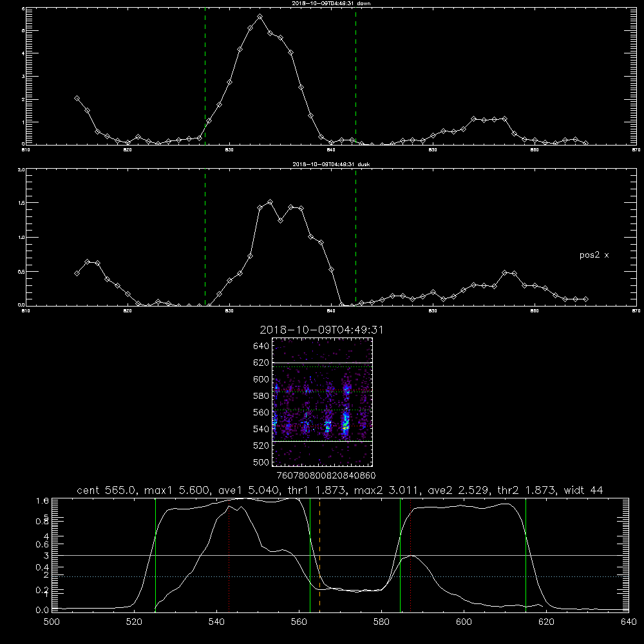Click the 'widt 44' statistic
The image size is (644, 644).
(583, 490)
